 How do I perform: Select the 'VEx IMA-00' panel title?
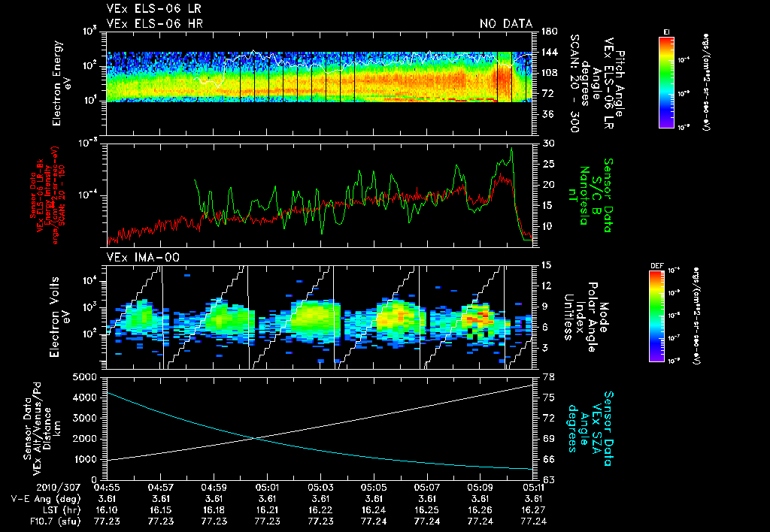pyautogui.click(x=143, y=257)
